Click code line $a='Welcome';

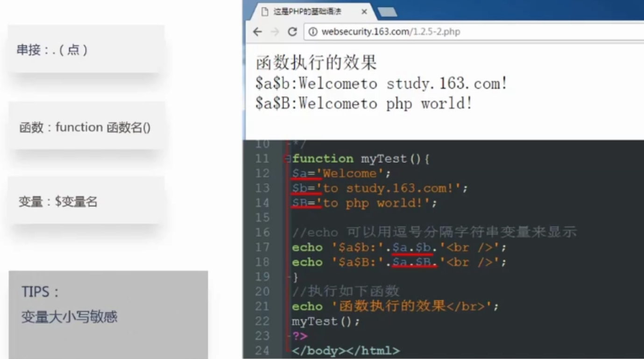341,173
